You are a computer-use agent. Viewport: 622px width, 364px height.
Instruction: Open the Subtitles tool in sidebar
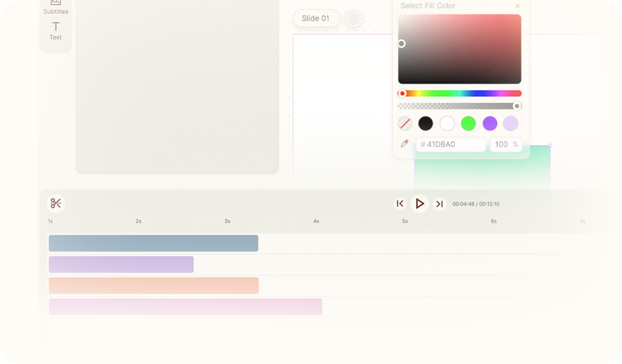coord(56,7)
